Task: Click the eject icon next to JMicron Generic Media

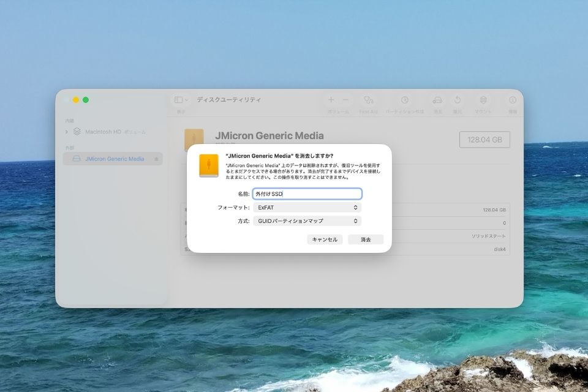Action: pyautogui.click(x=156, y=159)
